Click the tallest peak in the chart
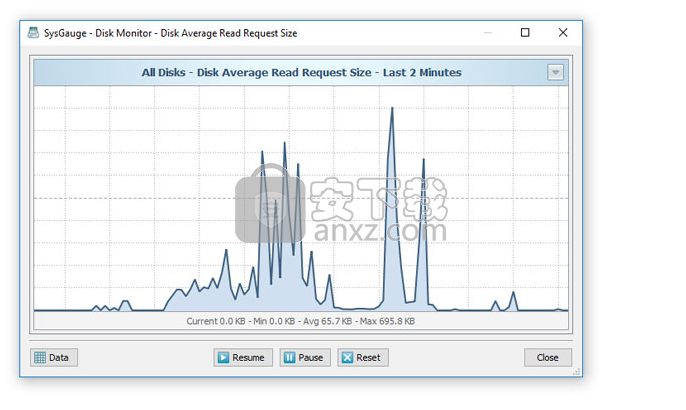This screenshot has width=686, height=410. click(392, 108)
